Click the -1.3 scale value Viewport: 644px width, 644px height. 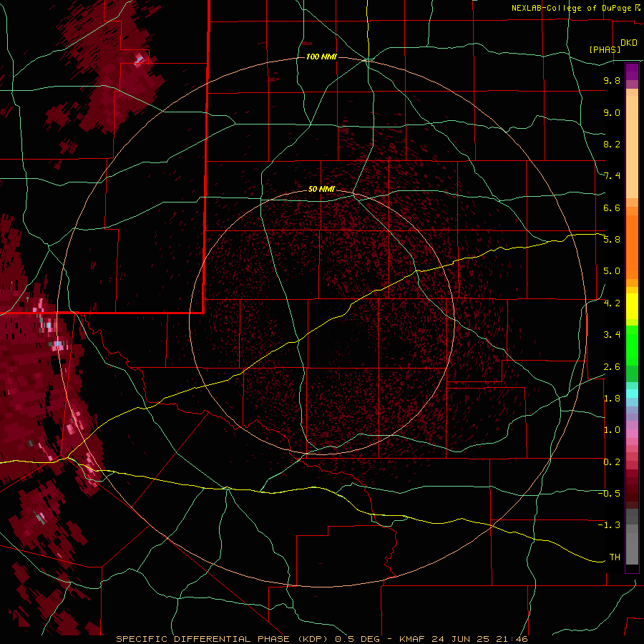(x=609, y=525)
